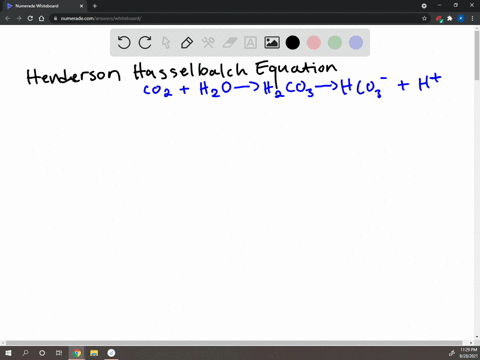Redo the last undone stroke
This screenshot has height=360, width=480.
pyautogui.click(x=145, y=43)
